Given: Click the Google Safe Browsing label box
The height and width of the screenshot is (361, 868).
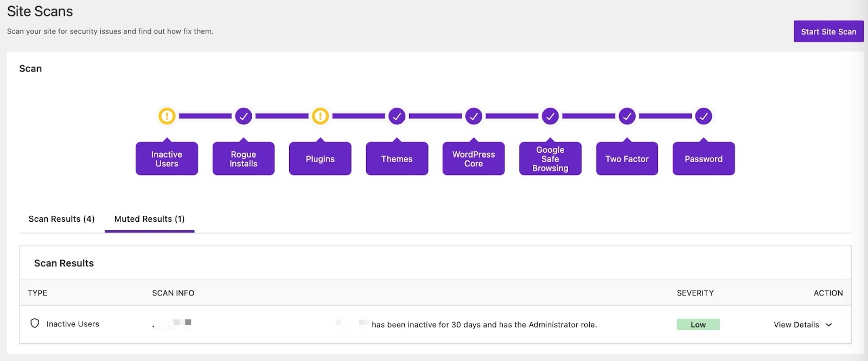Looking at the screenshot, I should pyautogui.click(x=550, y=159).
